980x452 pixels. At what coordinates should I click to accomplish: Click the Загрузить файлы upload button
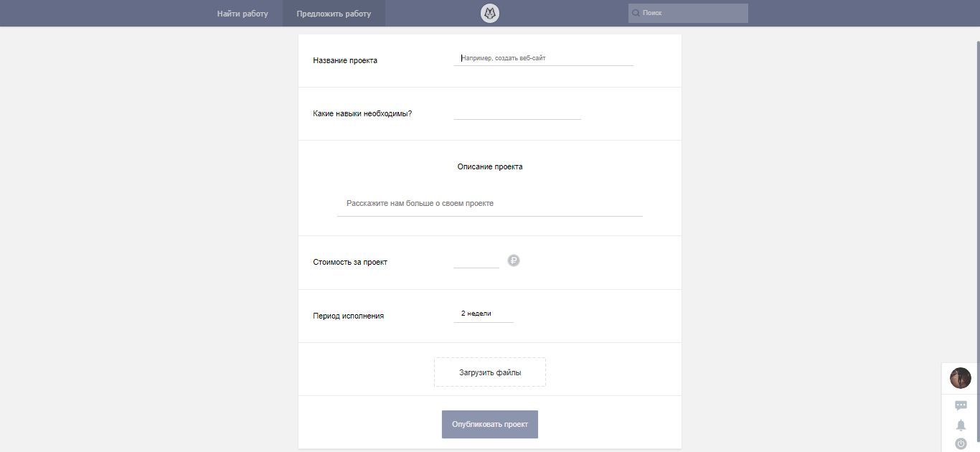pyautogui.click(x=490, y=372)
